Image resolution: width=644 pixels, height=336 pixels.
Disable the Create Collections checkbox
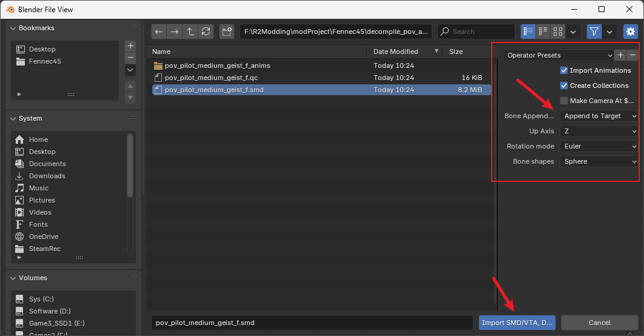pos(564,86)
